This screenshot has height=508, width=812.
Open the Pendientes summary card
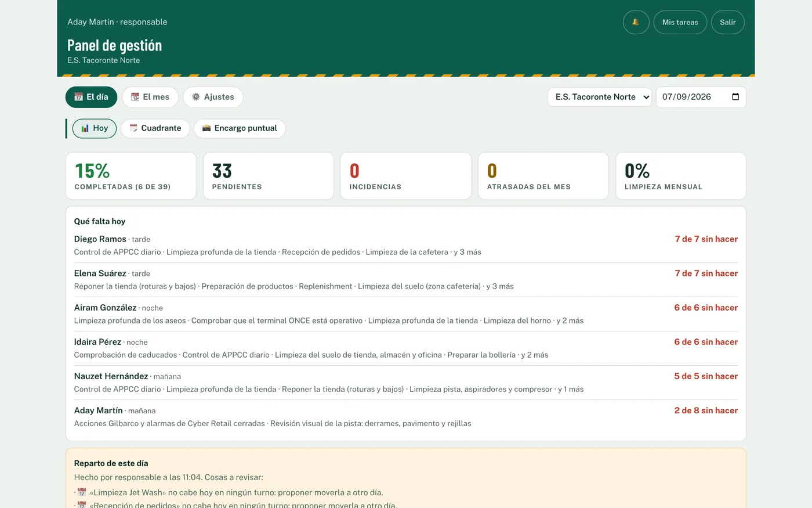[269, 176]
